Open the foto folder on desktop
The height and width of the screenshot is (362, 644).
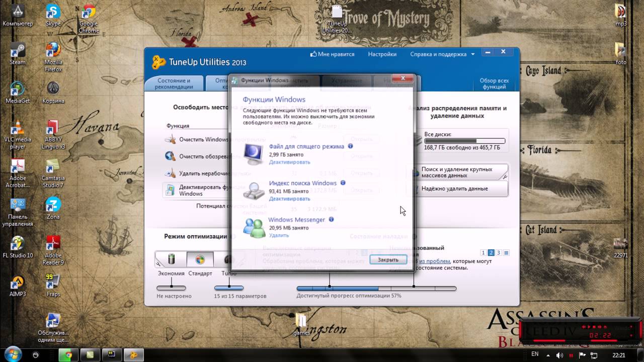[621, 54]
